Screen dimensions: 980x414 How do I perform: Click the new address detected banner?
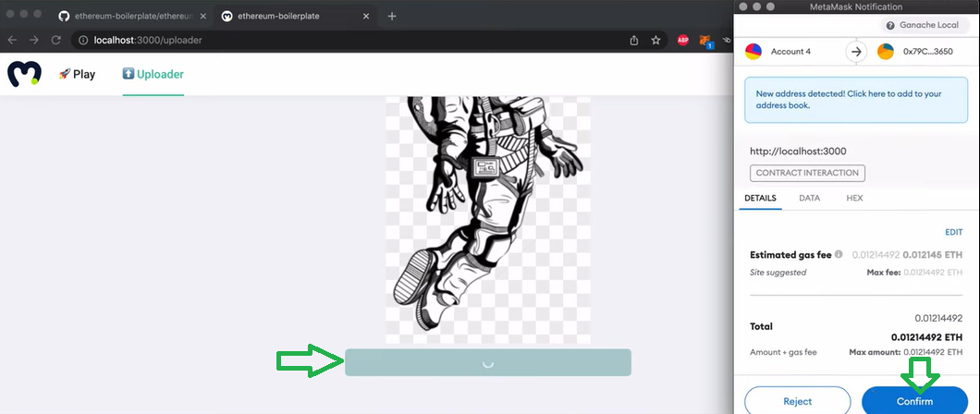pos(855,100)
